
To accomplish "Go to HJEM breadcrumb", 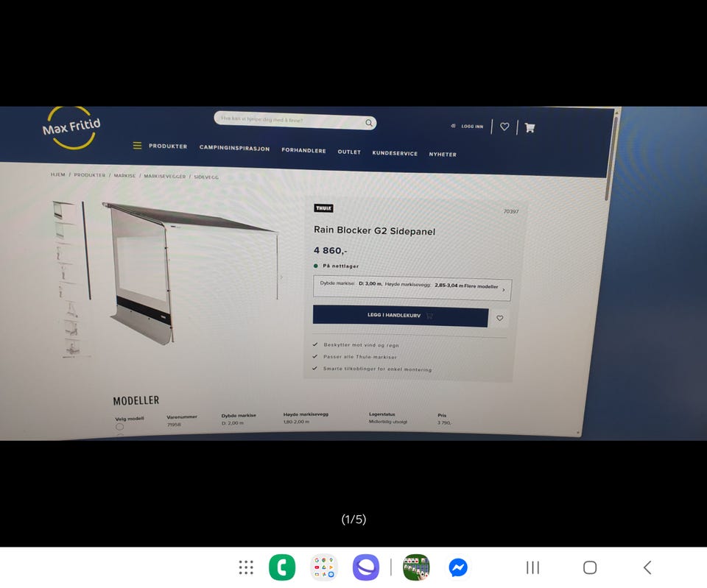I will pos(57,174).
